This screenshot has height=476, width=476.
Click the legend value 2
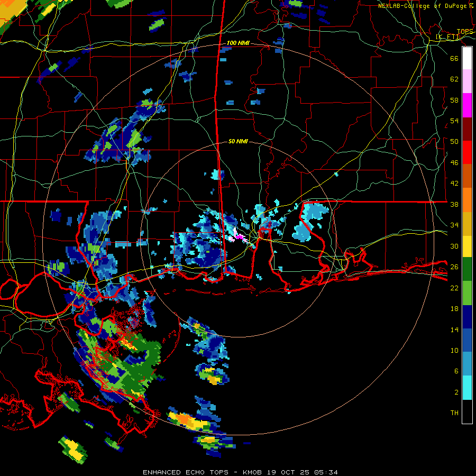[x=456, y=392]
